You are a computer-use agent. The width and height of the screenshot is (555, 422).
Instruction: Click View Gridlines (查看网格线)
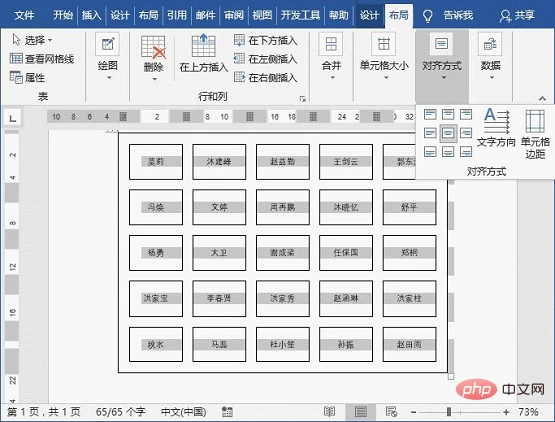point(42,59)
